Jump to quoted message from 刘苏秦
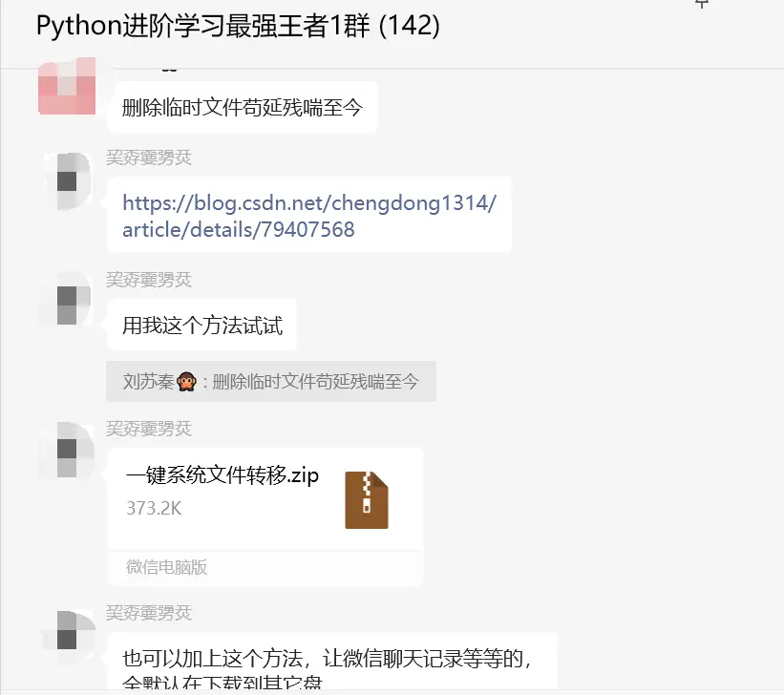Image resolution: width=784 pixels, height=695 pixels. click(271, 382)
